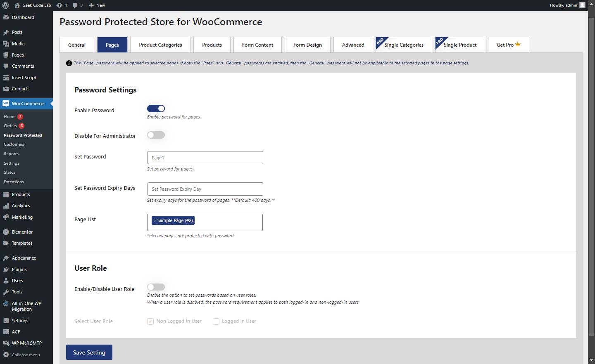Expand the New menu in admin bar
Screen dimensions: 595x364
pos(97,5)
